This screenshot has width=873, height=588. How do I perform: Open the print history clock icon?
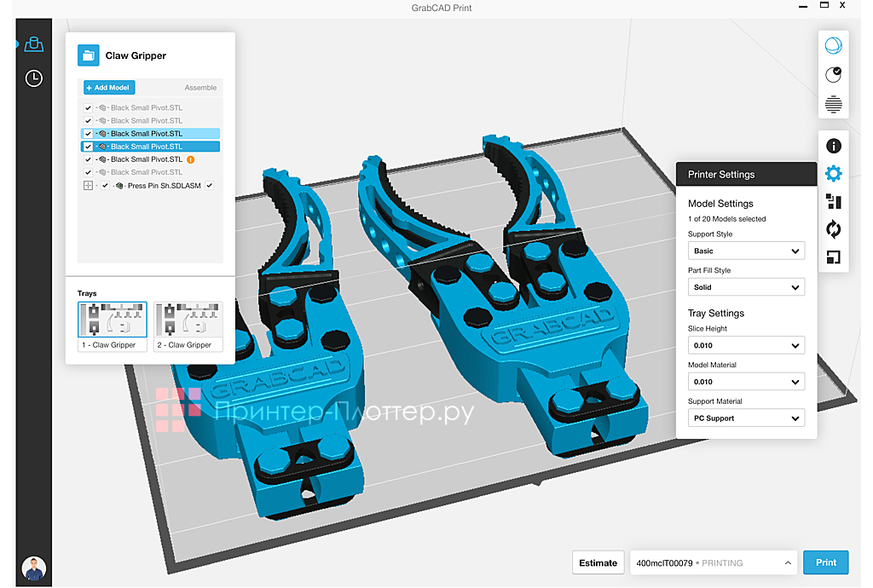[33, 78]
